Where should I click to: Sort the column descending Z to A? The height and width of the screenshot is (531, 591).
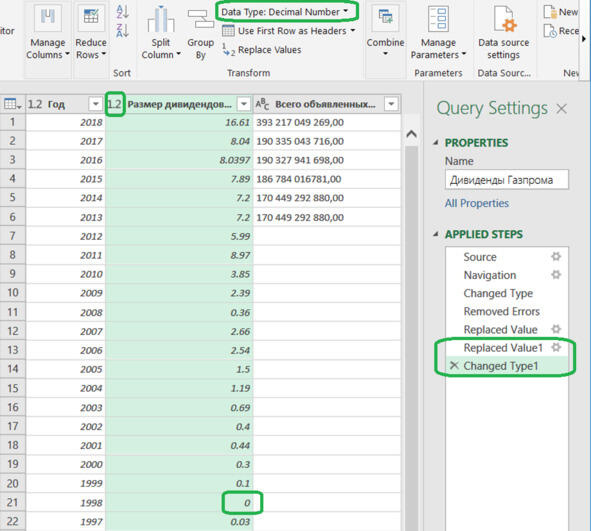(122, 31)
